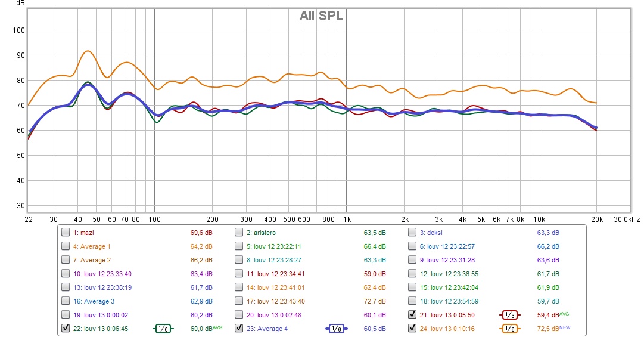The width and height of the screenshot is (644, 337).
Task: Hide trace '22: Iouv 13 0:06:45' via checkbox
Action: pos(66,329)
